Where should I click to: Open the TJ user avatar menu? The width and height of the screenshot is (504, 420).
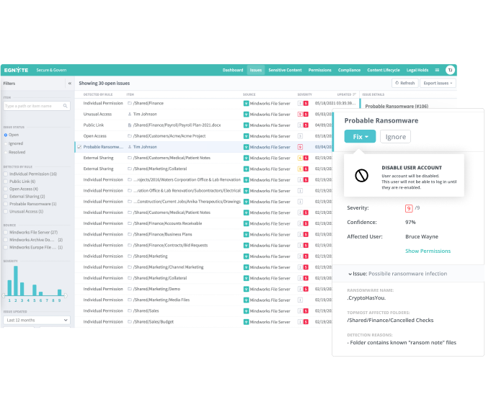click(x=450, y=70)
